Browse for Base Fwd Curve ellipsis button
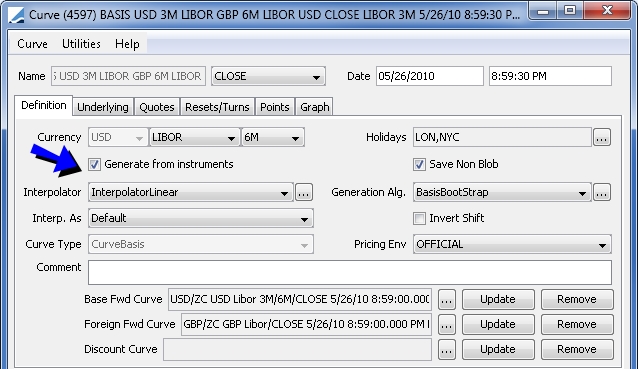638x369 pixels. 447,300
